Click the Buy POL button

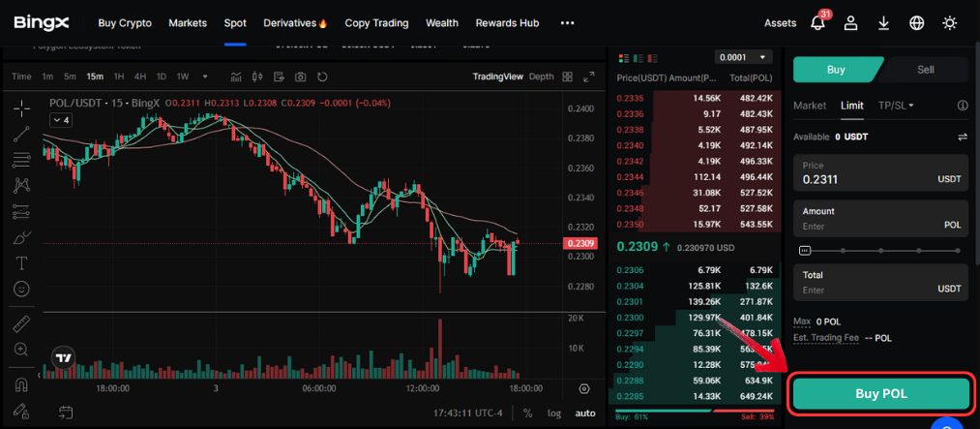coord(881,394)
